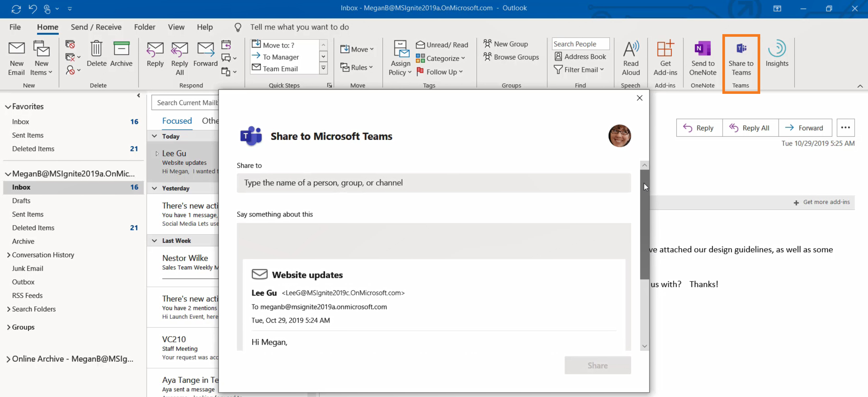Expand the Quick Steps gallery

click(323, 69)
